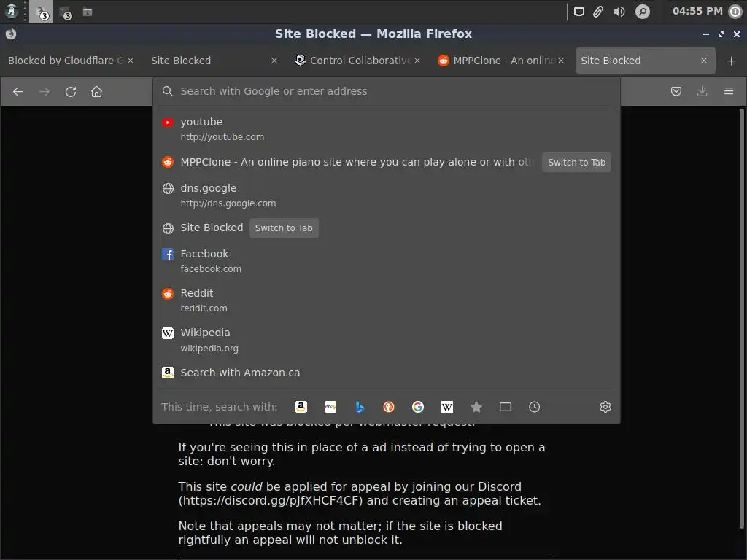Choose the Facebook suggestion

pyautogui.click(x=387, y=261)
